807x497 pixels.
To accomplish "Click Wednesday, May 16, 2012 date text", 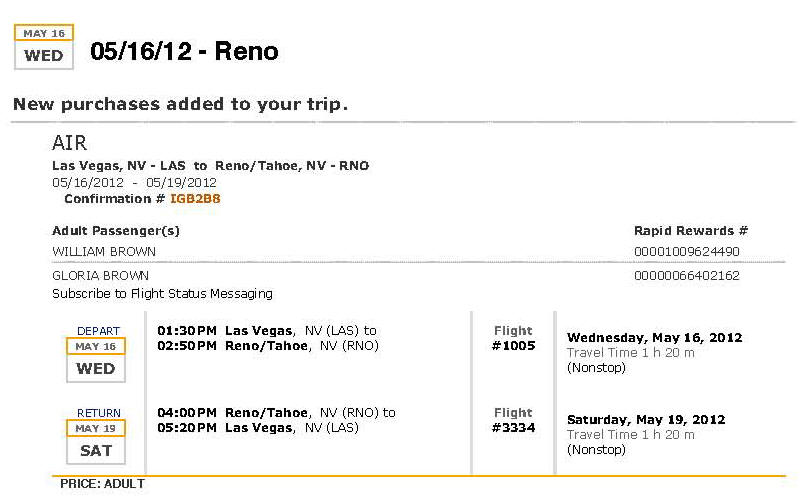I will 655,338.
